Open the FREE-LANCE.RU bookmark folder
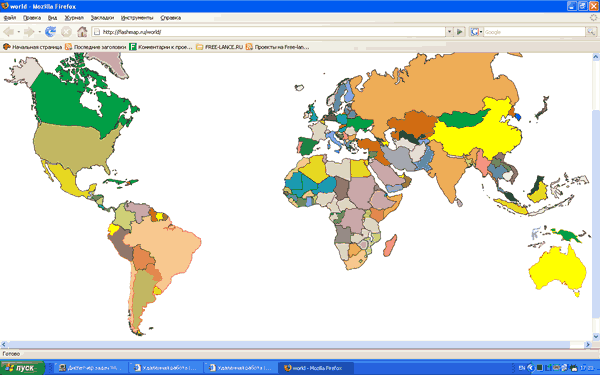The image size is (600, 375). pos(220,47)
